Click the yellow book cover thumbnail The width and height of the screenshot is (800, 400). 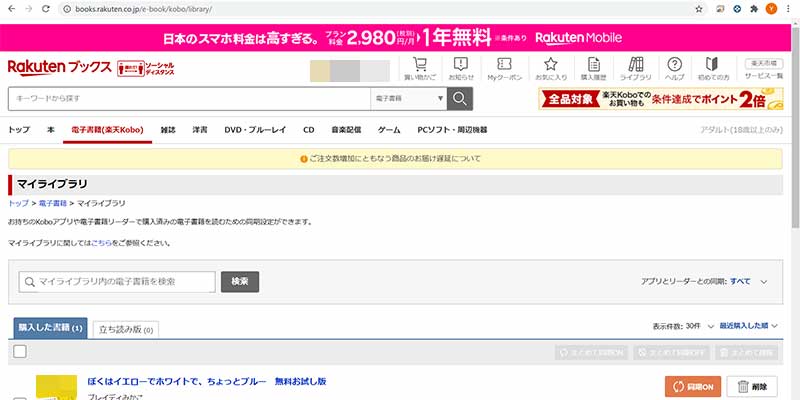click(x=57, y=387)
